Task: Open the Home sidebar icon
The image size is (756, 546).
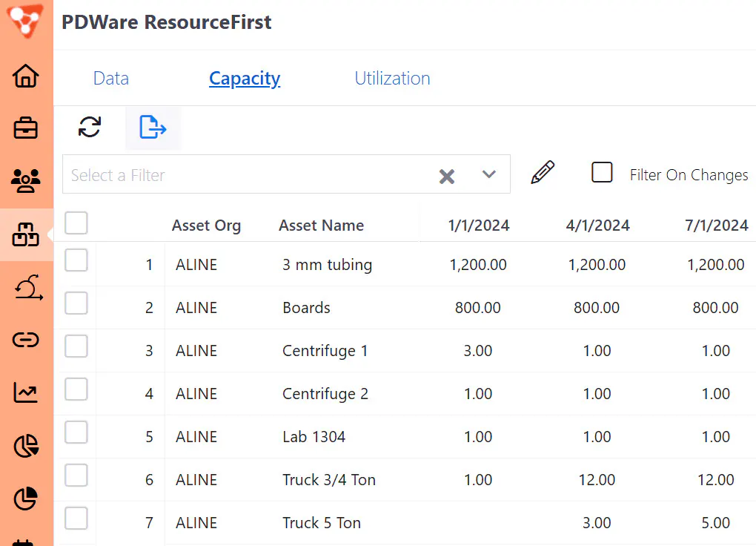Action: click(x=26, y=76)
